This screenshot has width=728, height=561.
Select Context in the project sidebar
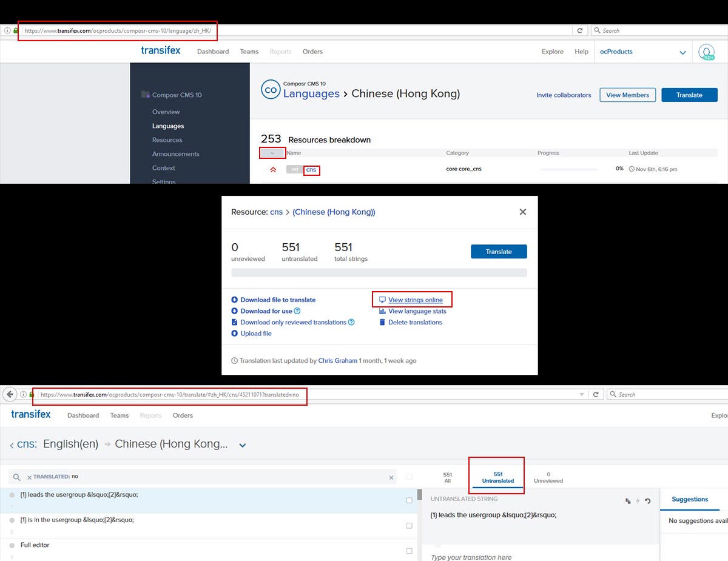(164, 168)
